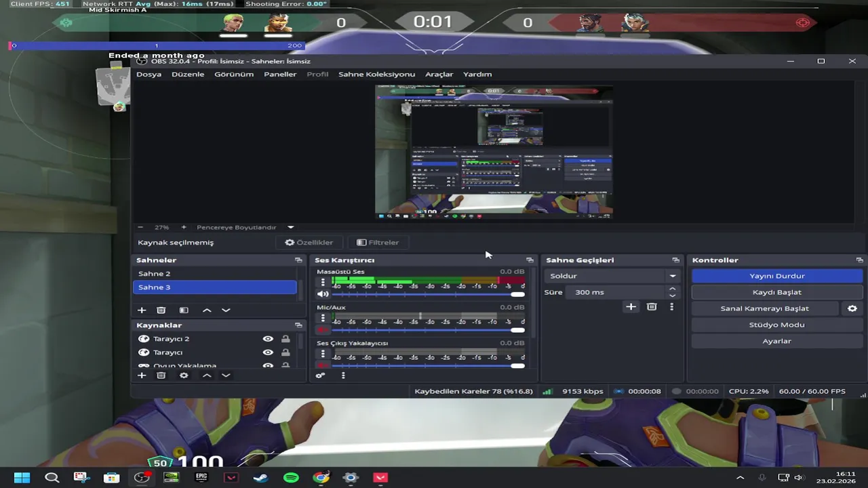The width and height of the screenshot is (868, 488).
Task: Open audio mixer menu dots at bottom
Action: pos(343,375)
